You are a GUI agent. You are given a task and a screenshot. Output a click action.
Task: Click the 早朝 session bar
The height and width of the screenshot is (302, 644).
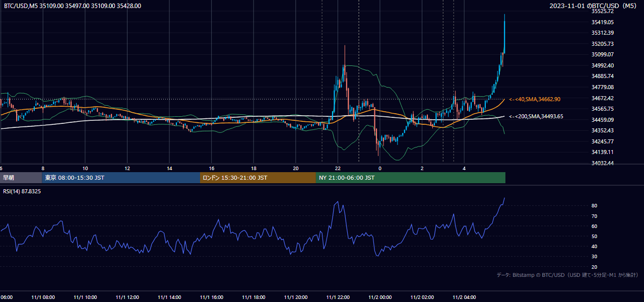(x=21, y=178)
